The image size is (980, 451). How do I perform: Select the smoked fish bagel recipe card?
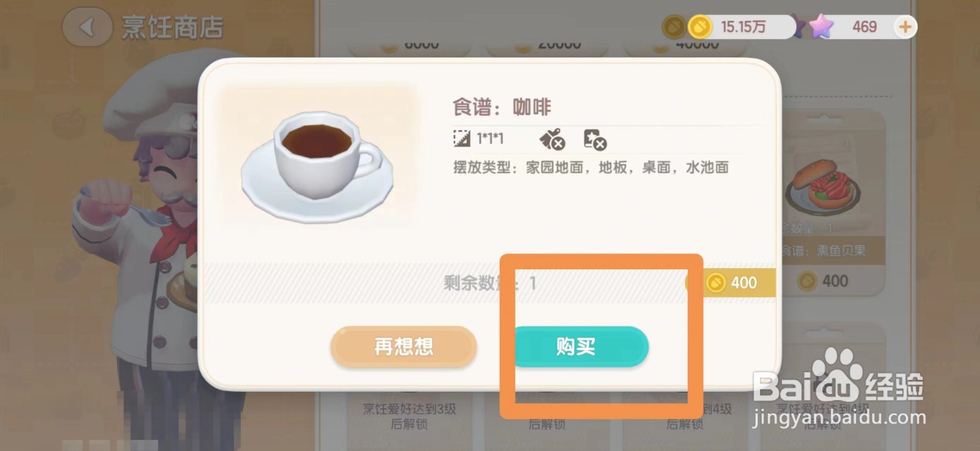coord(833,202)
